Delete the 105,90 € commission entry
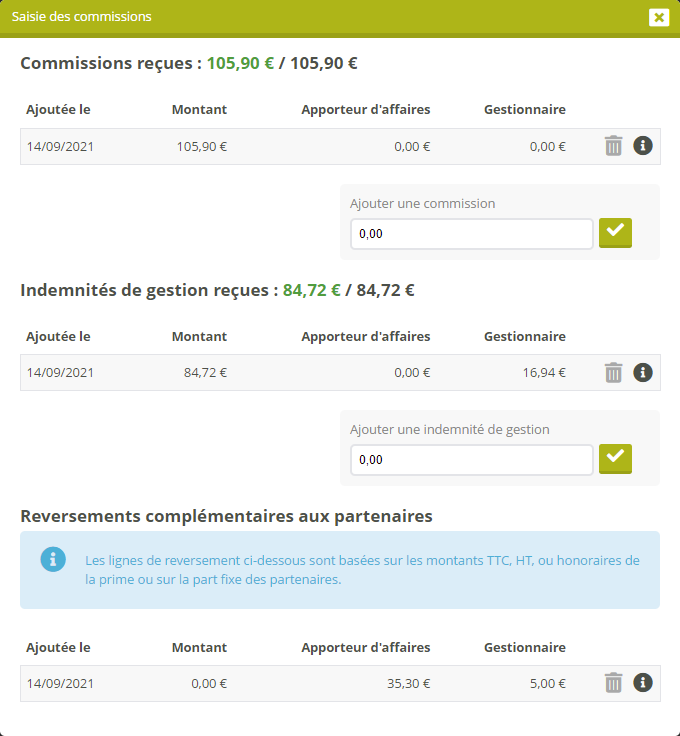680x736 pixels. [x=613, y=146]
